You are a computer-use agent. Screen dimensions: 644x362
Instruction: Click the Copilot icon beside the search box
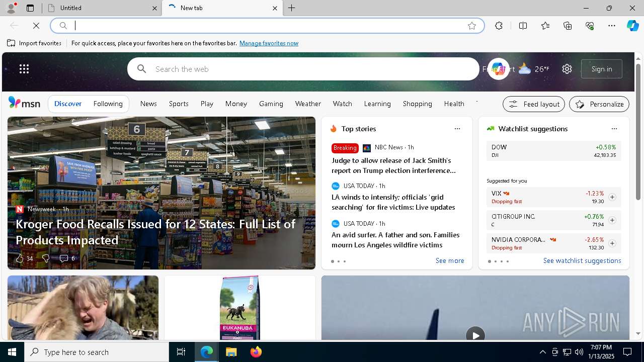pyautogui.click(x=498, y=69)
